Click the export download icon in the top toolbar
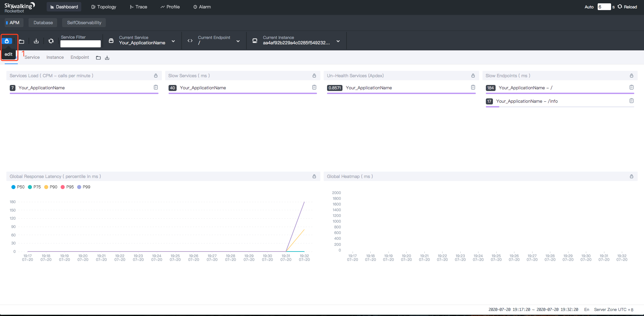The width and height of the screenshot is (644, 316). [x=36, y=41]
